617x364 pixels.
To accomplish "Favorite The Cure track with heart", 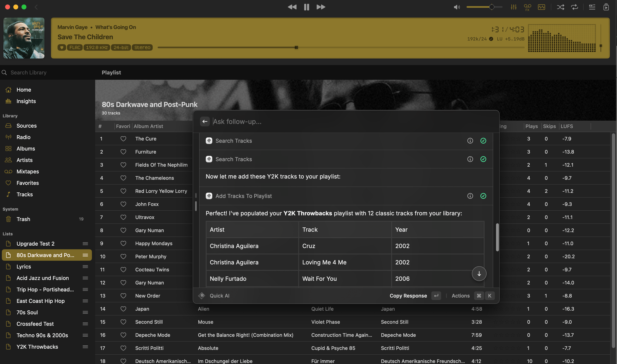I will coord(123,139).
